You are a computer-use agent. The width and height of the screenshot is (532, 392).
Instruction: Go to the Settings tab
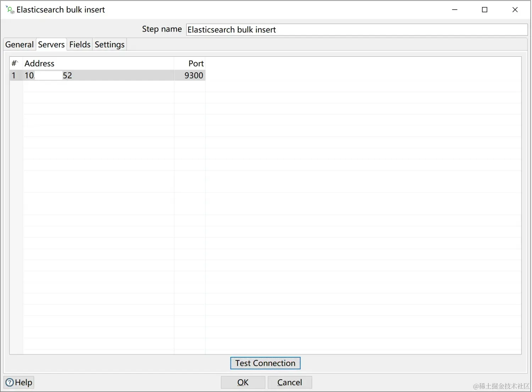click(110, 45)
